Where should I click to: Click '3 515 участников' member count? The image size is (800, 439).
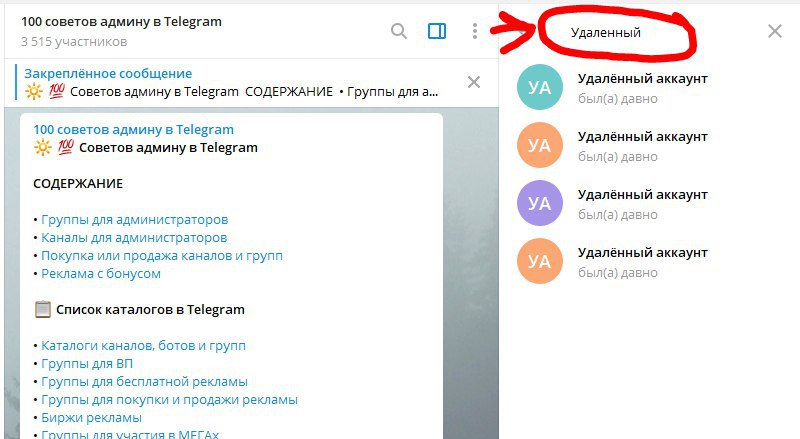click(x=74, y=42)
